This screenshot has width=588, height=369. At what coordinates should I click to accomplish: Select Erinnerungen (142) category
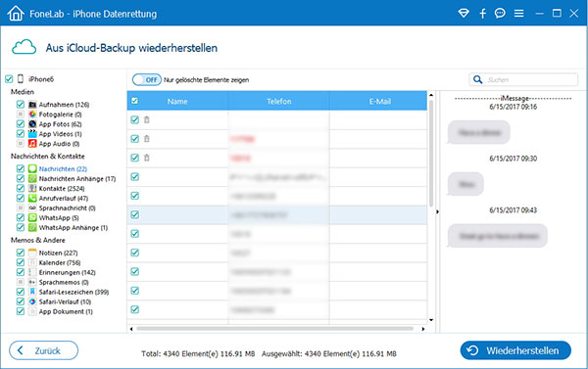(67, 272)
